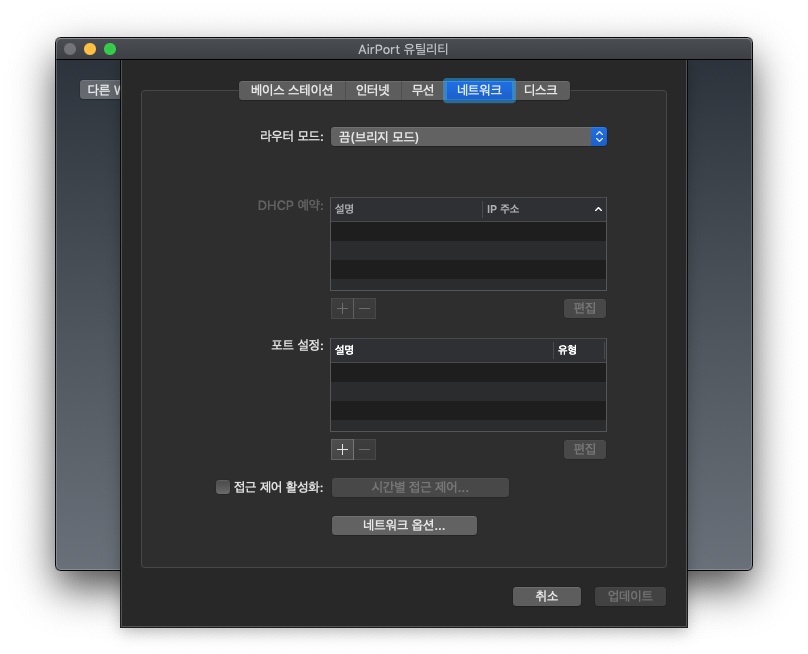The height and width of the screenshot is (654, 808).
Task: Click 다른 W button in background window
Action: tap(101, 90)
